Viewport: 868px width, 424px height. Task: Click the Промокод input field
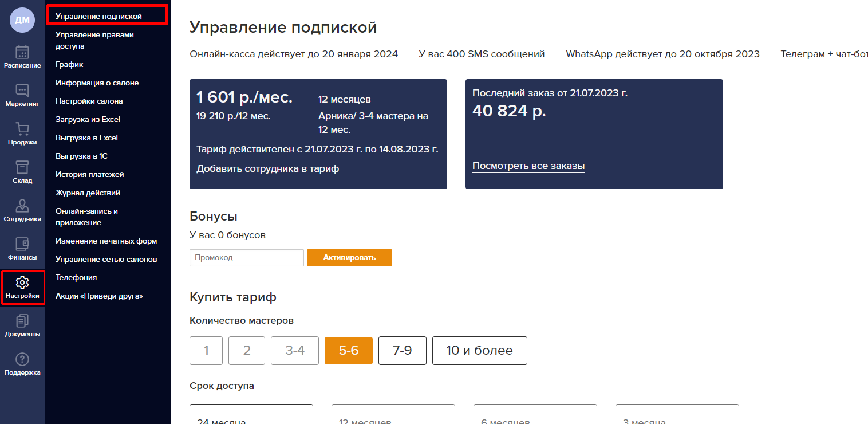coord(247,258)
